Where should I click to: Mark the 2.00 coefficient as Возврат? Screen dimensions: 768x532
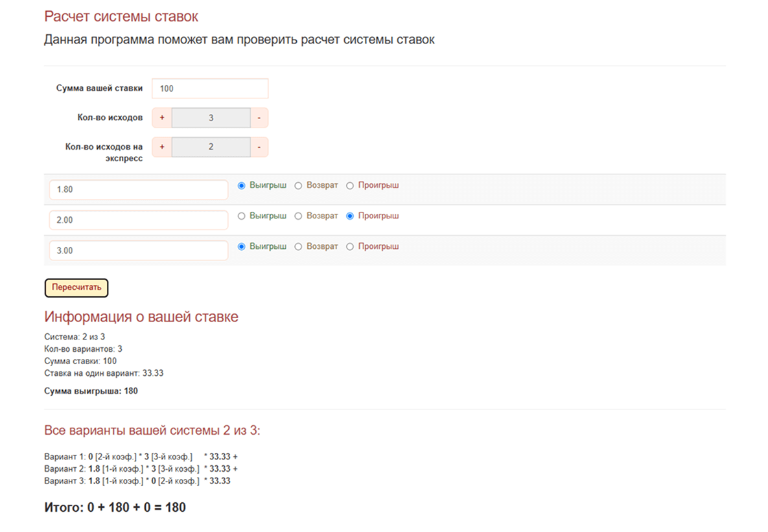(x=298, y=216)
